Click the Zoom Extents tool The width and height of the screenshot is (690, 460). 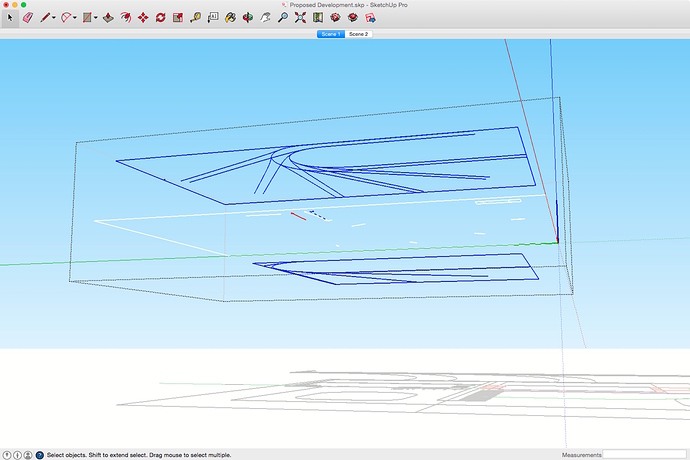click(x=301, y=18)
